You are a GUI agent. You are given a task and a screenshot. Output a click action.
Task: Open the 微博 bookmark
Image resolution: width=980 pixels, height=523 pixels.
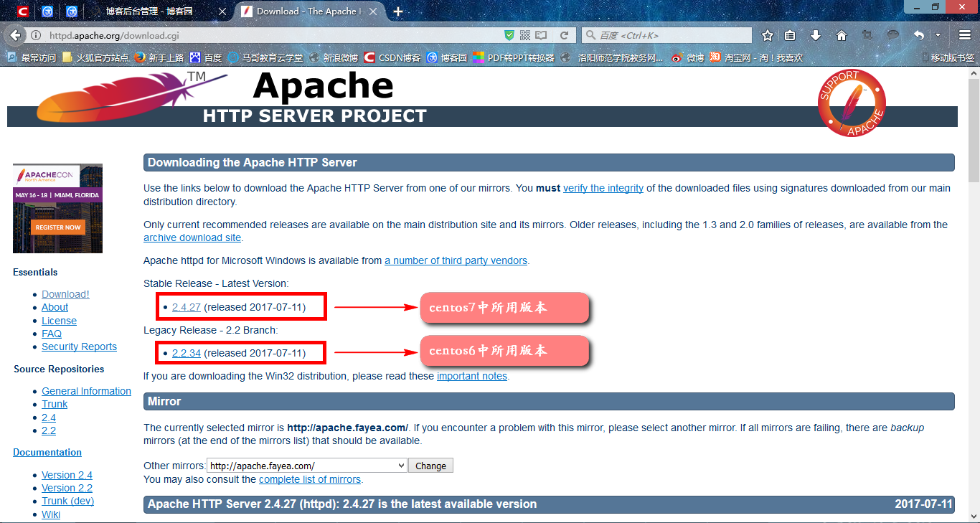[687, 57]
